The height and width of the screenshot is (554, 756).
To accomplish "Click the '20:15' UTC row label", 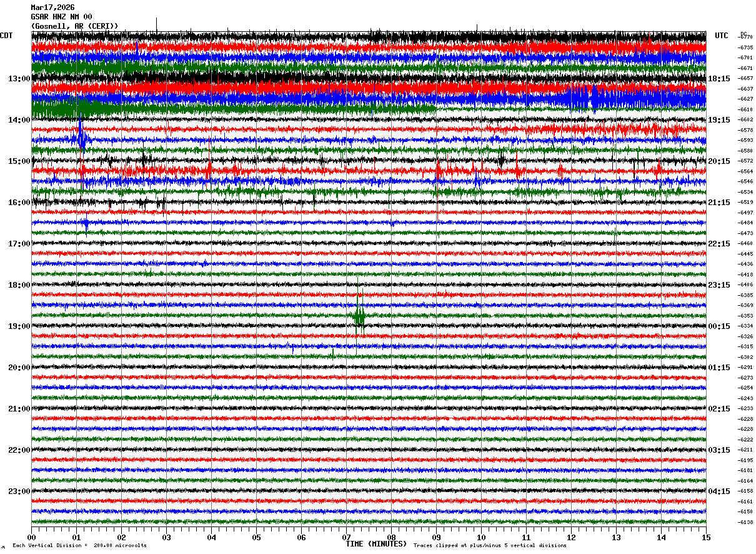I will coord(719,161).
